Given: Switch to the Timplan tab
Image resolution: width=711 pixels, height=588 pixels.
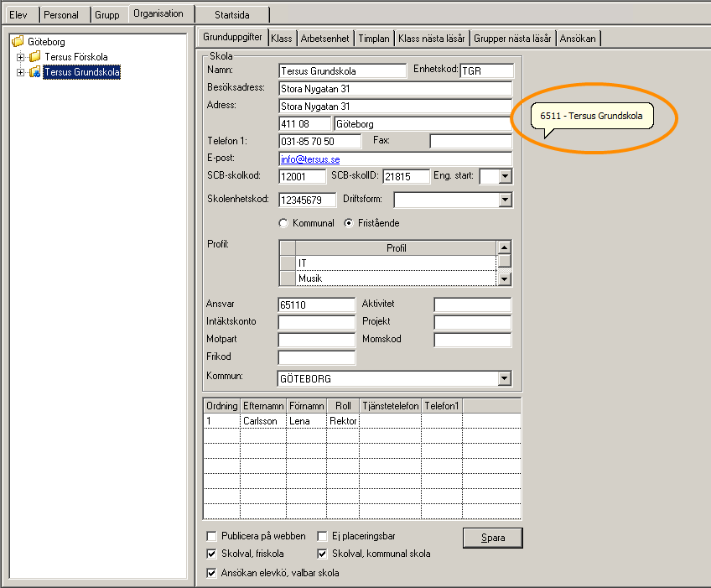Looking at the screenshot, I should tap(374, 39).
